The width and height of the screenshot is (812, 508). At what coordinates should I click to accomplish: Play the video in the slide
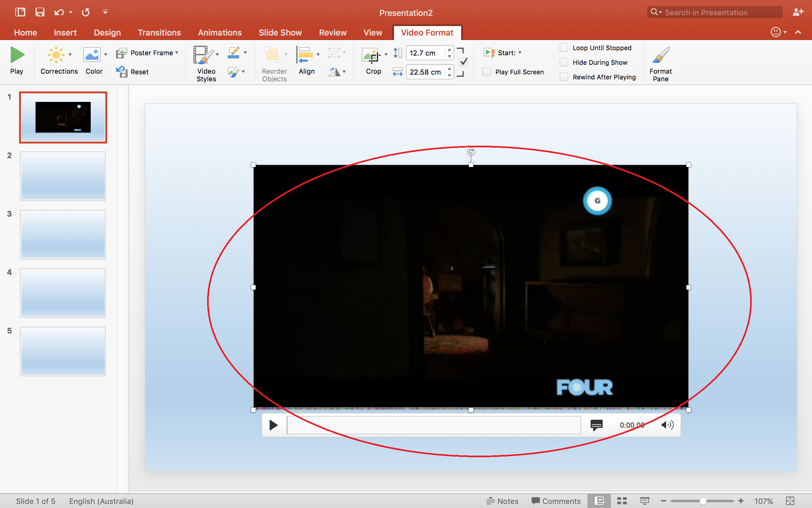[x=273, y=425]
